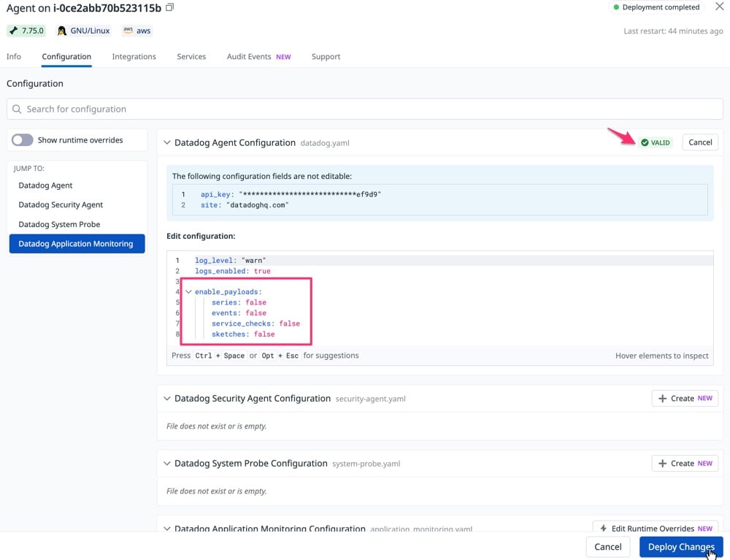The width and height of the screenshot is (730, 560).
Task: Expand the Datadog Security Agent Configuration section
Action: 167,399
